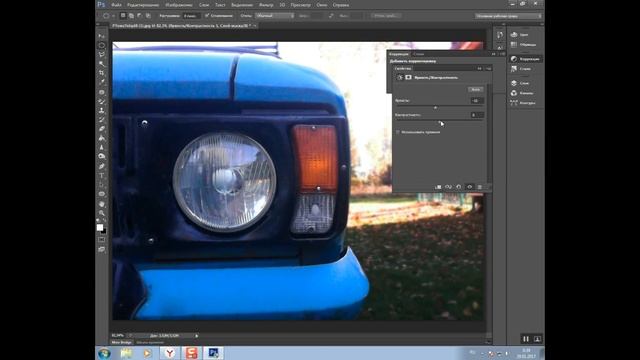This screenshot has width=640, height=360.
Task: Open the Выделение menu
Action: point(242,5)
